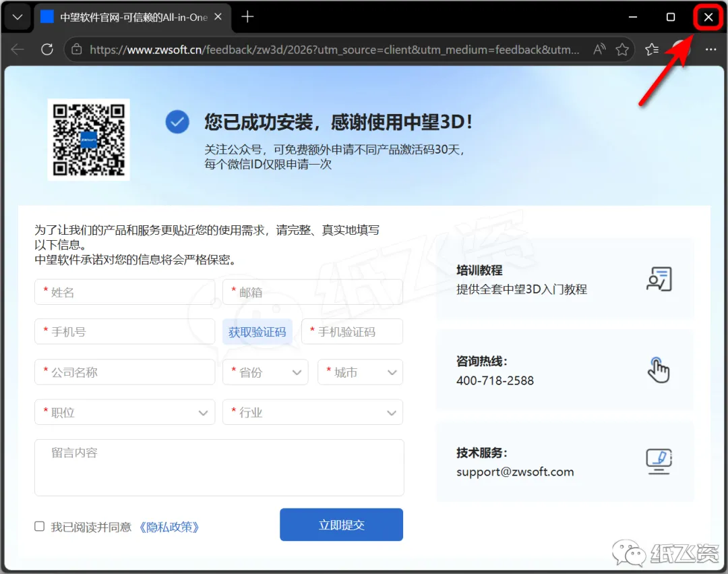Image resolution: width=728 pixels, height=574 pixels.
Task: Open the 培训教程 training tutorial card
Action: click(x=565, y=279)
